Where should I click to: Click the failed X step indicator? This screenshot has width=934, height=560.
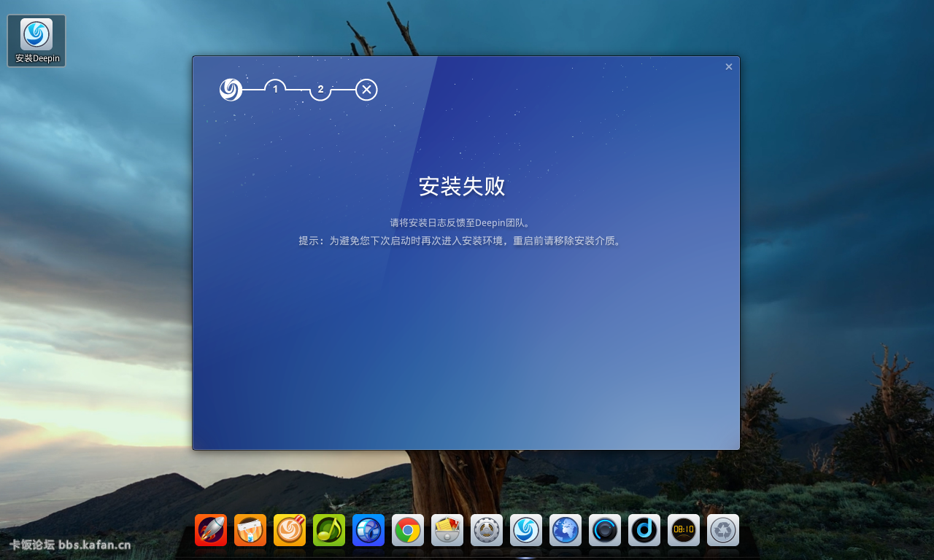point(366,90)
